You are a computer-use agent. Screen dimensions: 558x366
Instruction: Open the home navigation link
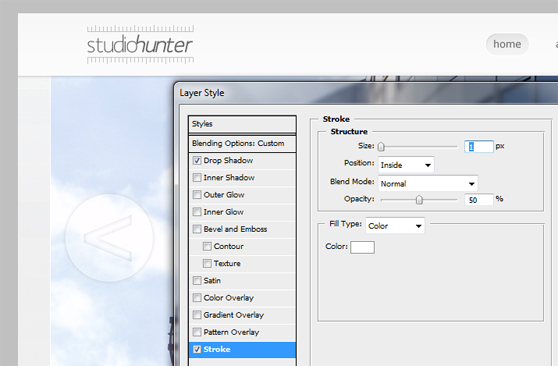click(507, 44)
